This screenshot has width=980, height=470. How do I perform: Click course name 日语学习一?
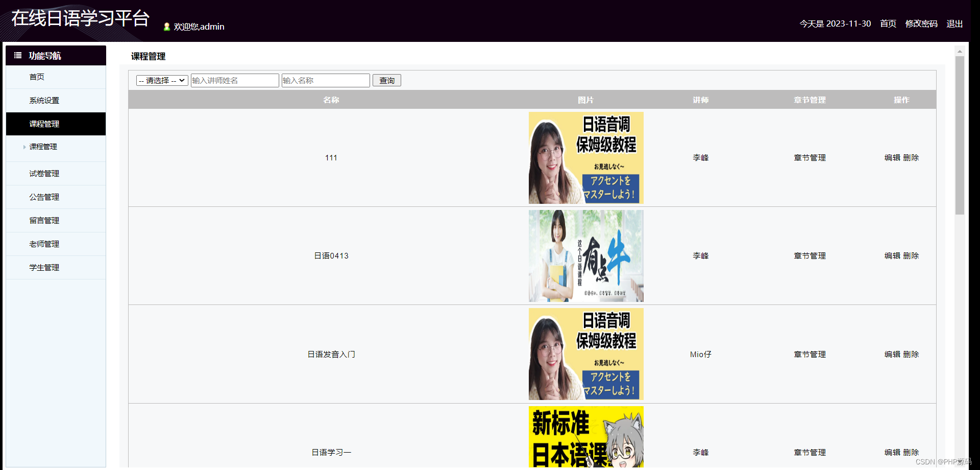[331, 453]
